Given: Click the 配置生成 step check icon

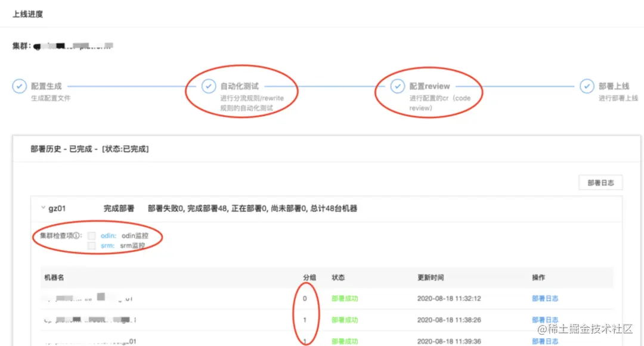Looking at the screenshot, I should 18,86.
